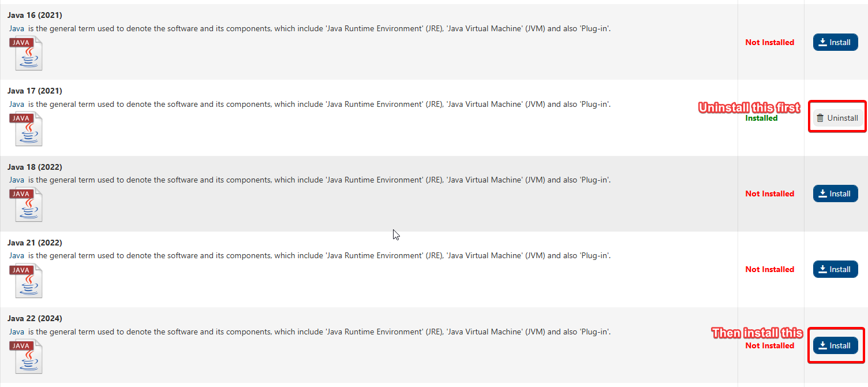The width and height of the screenshot is (868, 387).
Task: Click the Not Installed status for Java 21
Action: point(769,269)
